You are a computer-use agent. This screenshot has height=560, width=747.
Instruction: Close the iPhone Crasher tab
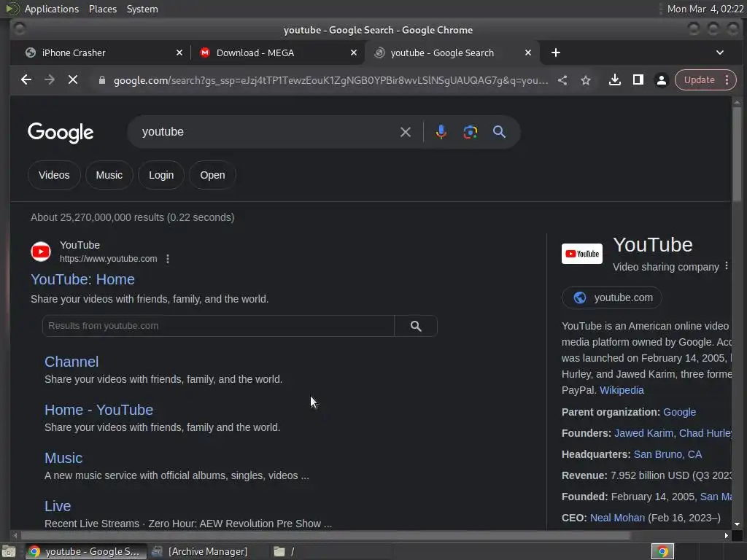coord(179,52)
